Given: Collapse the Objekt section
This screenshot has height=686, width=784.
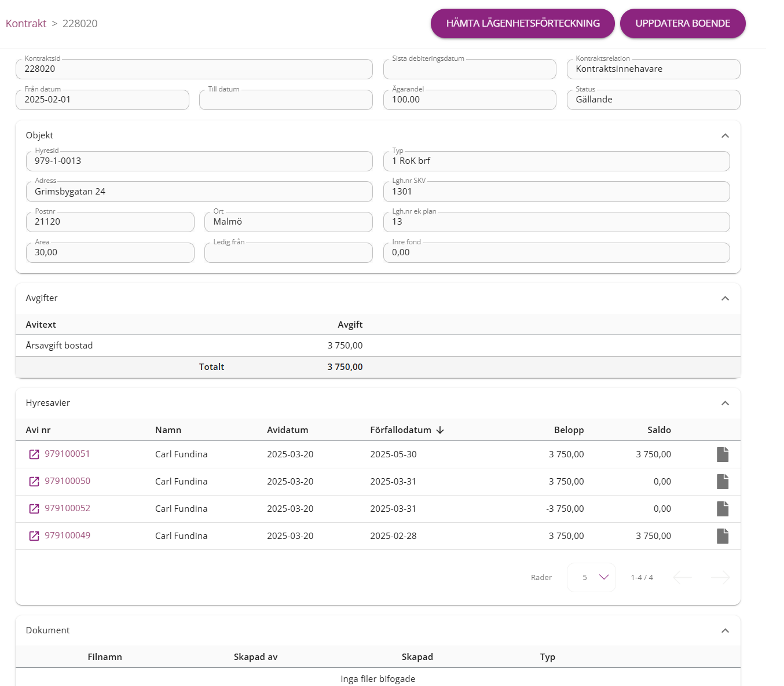Looking at the screenshot, I should [725, 135].
